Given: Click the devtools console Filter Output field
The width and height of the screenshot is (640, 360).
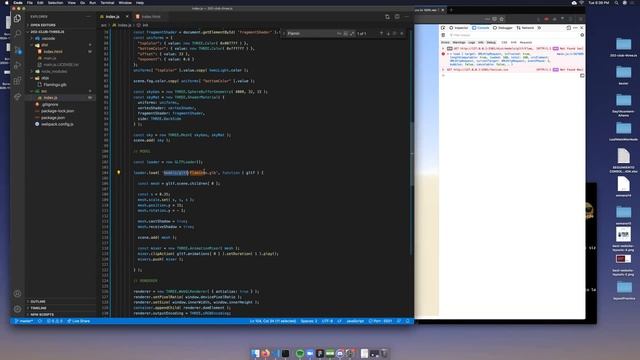Looking at the screenshot, I should pyautogui.click(x=514, y=35).
